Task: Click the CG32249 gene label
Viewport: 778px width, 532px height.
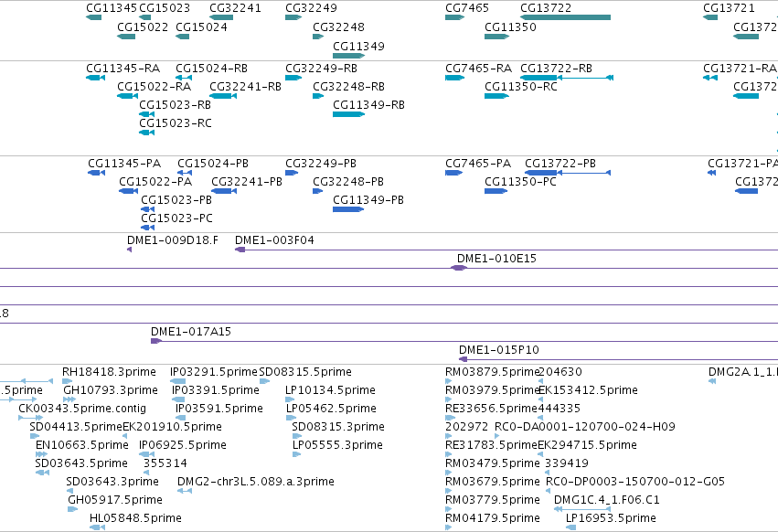Action: 311,8
